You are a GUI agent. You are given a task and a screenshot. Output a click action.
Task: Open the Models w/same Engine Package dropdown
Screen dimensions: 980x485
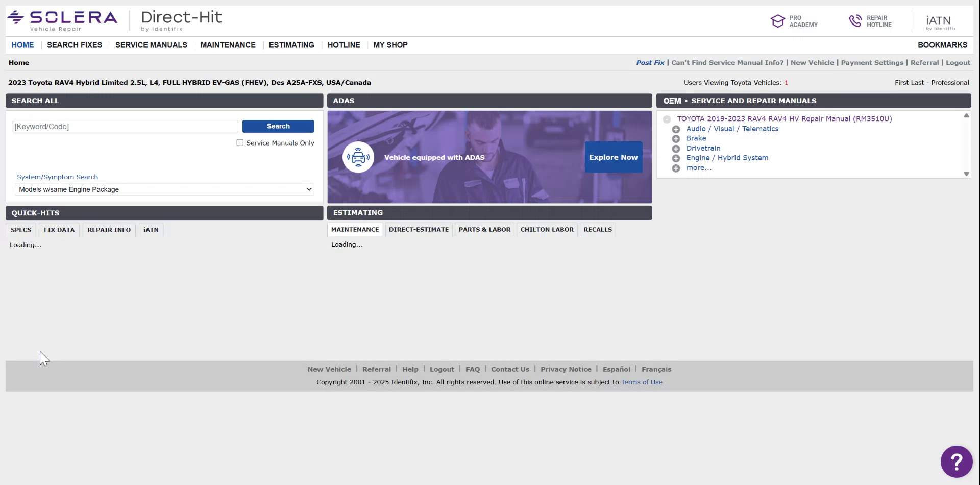coord(163,189)
